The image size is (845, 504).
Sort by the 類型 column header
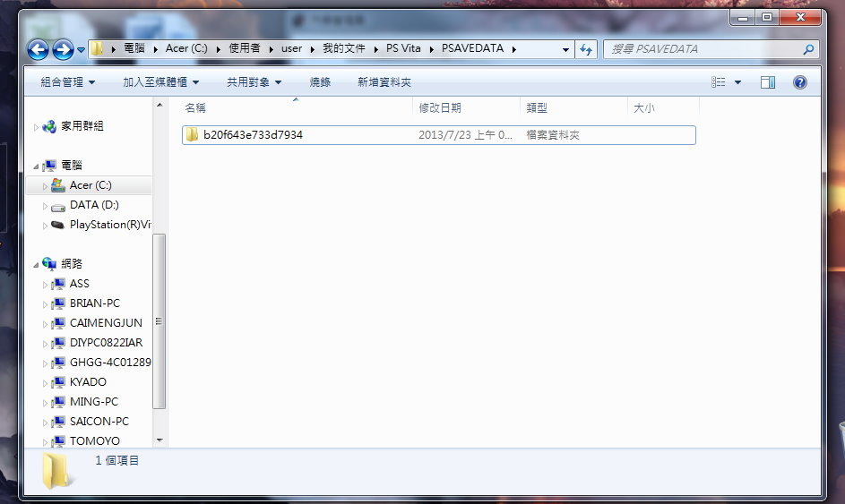point(574,107)
